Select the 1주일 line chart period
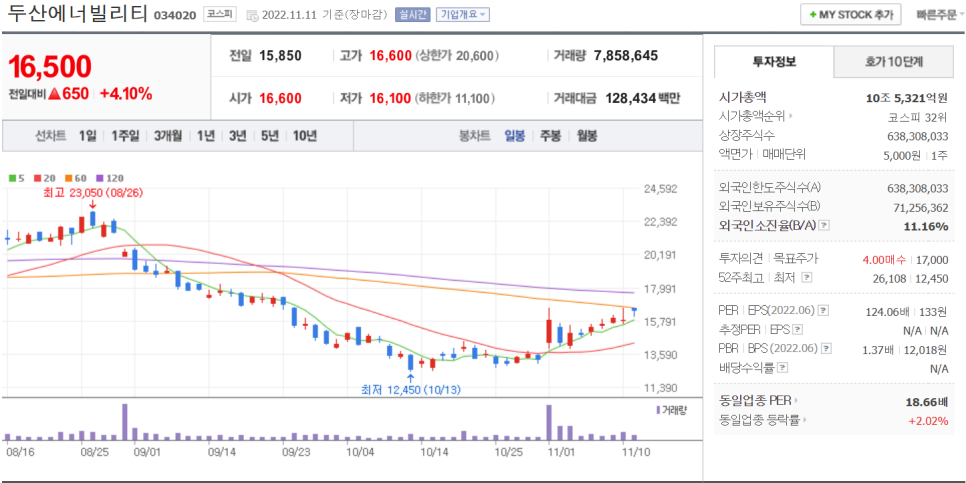 [125, 136]
